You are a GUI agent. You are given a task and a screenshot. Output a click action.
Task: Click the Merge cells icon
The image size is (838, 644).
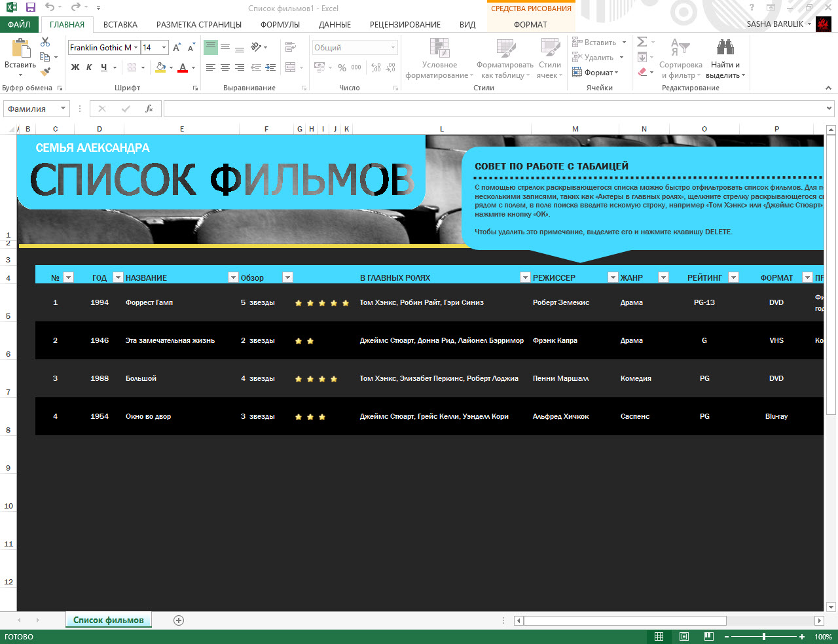[x=290, y=67]
